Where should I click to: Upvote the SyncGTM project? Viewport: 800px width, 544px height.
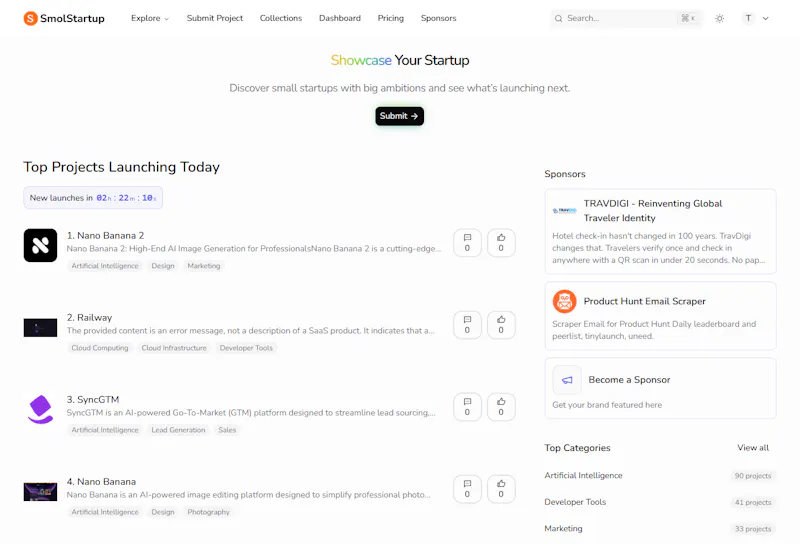click(501, 407)
